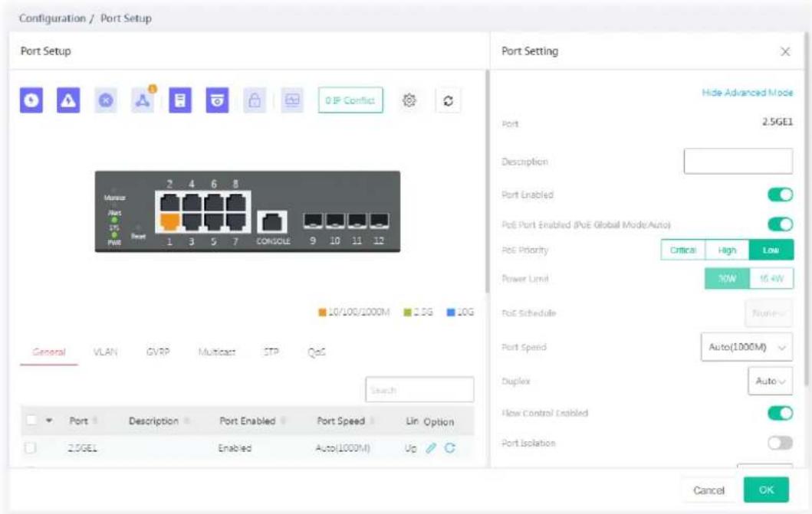Open the Duplex Auto dropdown
This screenshot has width=812, height=514.
pyautogui.click(x=771, y=381)
